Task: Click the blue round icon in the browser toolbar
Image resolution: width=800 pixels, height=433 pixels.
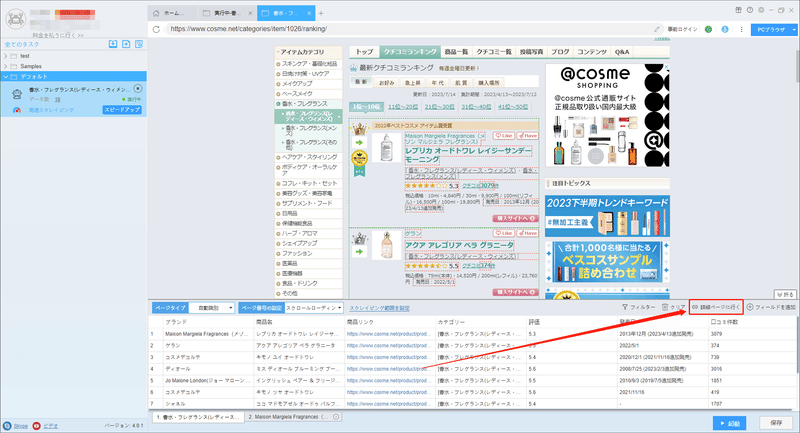Action: (725, 29)
